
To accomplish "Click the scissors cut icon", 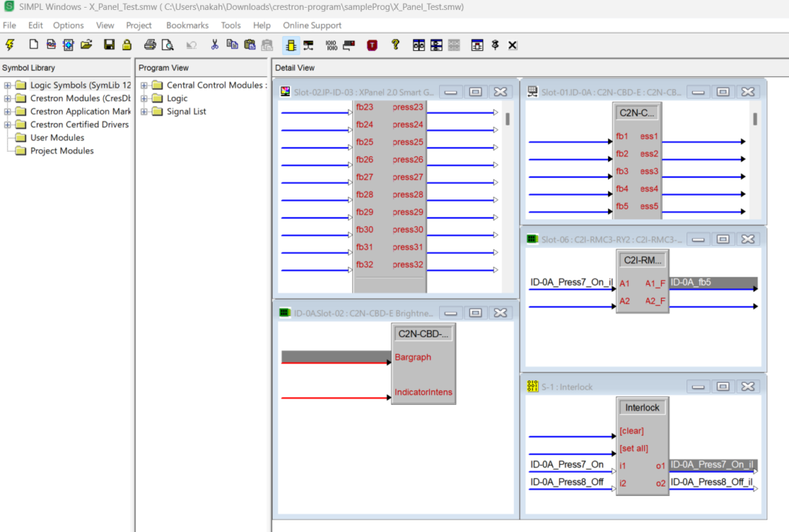I will (x=215, y=45).
